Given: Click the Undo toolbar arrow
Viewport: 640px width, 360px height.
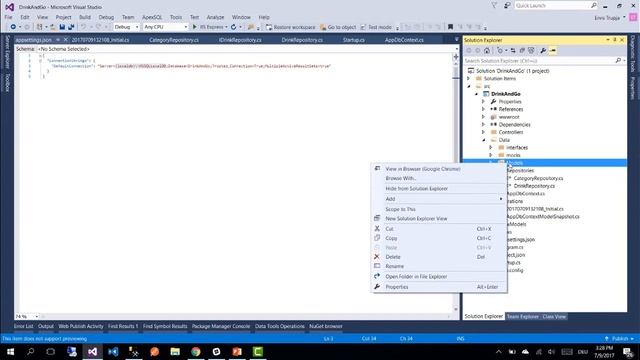Looking at the screenshot, I should [x=83, y=27].
